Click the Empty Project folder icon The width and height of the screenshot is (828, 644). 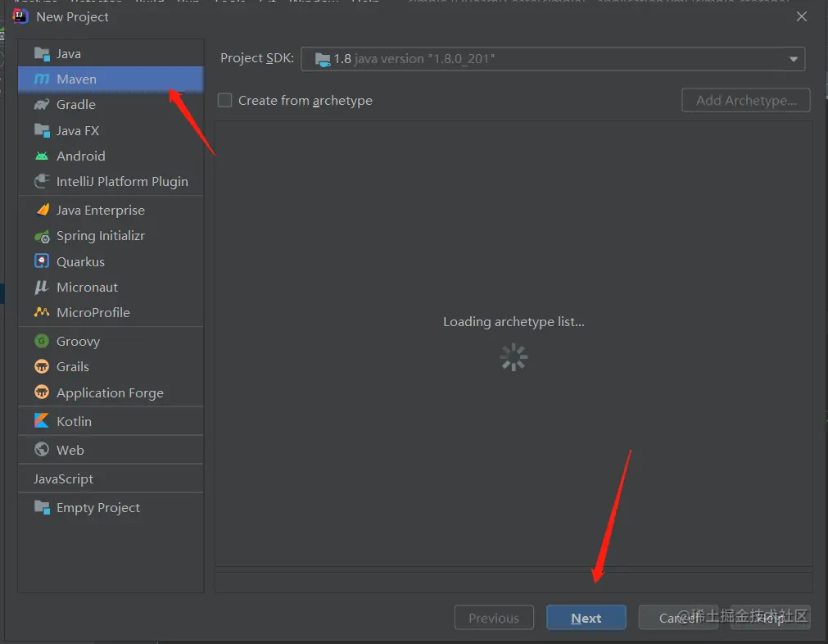(42, 507)
